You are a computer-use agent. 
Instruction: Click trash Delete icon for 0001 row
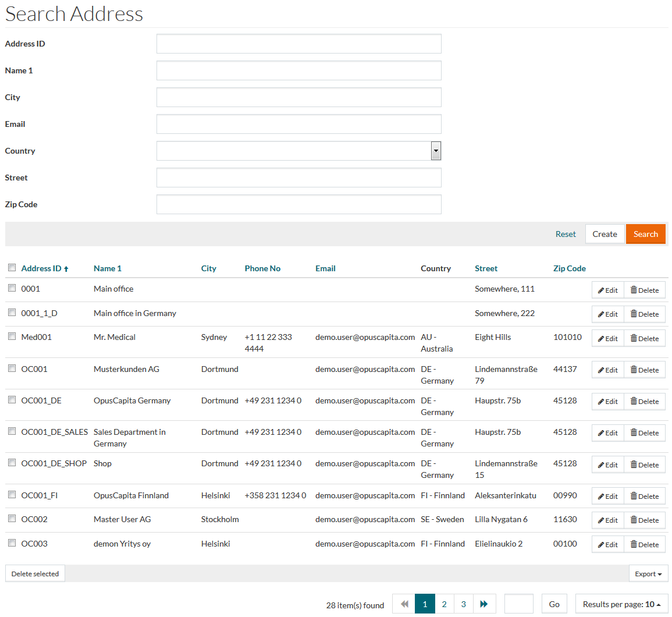coord(634,290)
